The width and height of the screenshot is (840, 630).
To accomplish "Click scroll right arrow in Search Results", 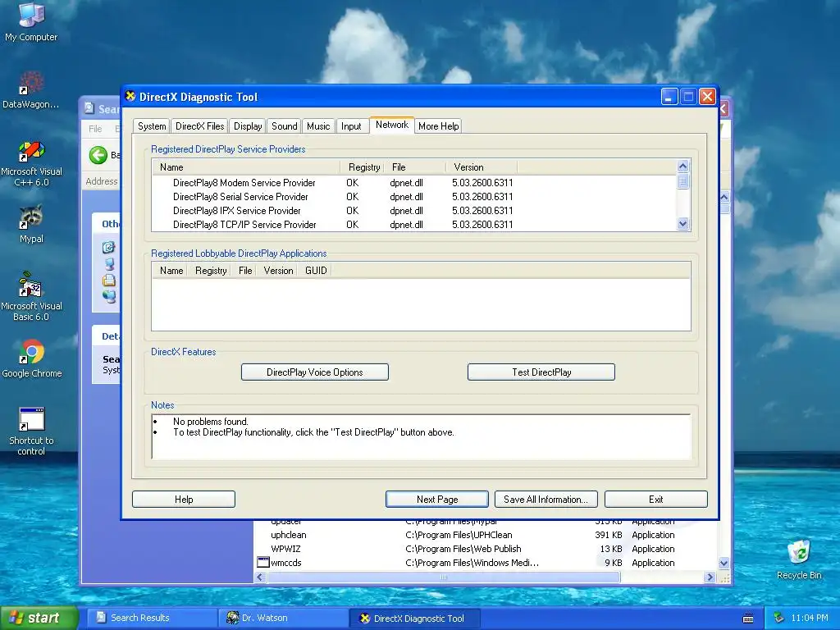I will [710, 577].
